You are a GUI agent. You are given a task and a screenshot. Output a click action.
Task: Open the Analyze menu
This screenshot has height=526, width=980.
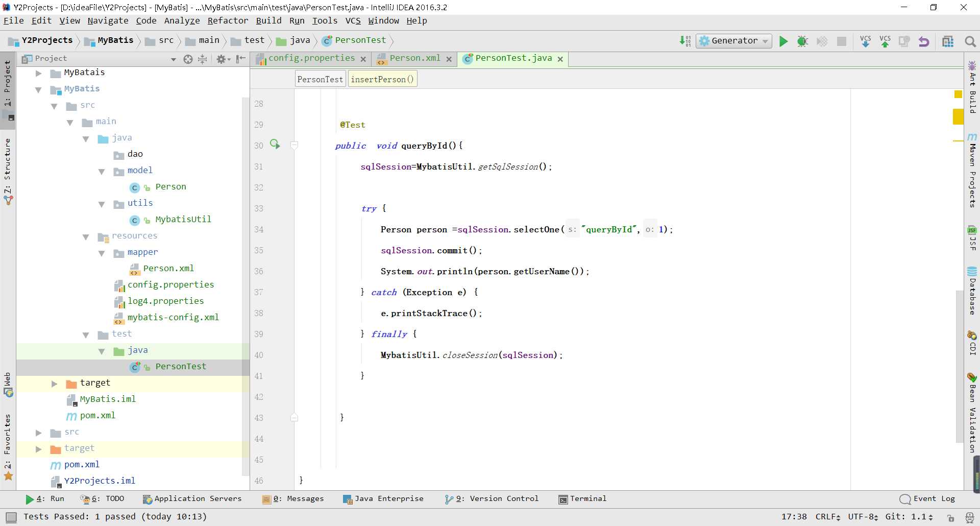tap(182, 21)
